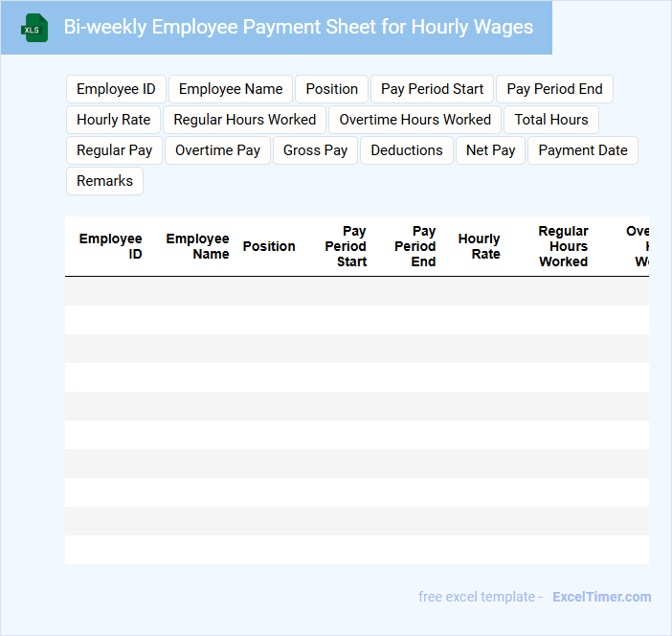
Task: Select the Employee Name tag
Action: click(x=231, y=89)
